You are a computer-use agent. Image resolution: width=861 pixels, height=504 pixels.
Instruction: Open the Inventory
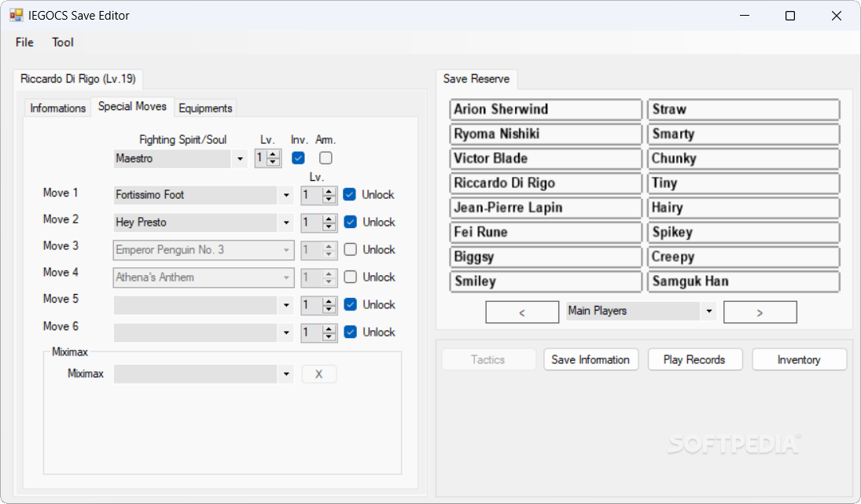[799, 359]
